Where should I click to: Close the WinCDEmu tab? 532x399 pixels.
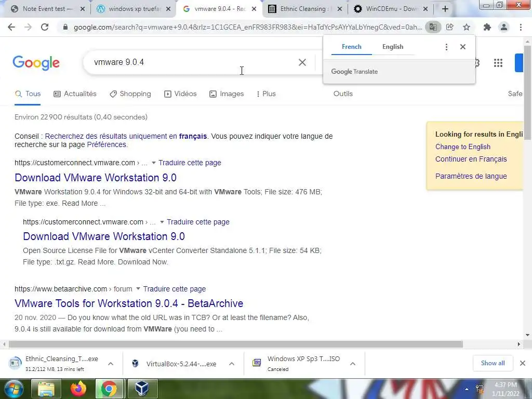[425, 9]
